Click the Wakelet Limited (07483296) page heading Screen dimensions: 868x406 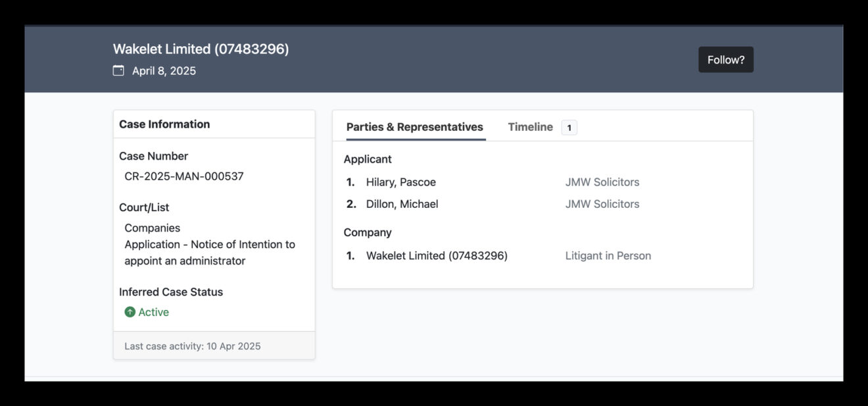(201, 49)
